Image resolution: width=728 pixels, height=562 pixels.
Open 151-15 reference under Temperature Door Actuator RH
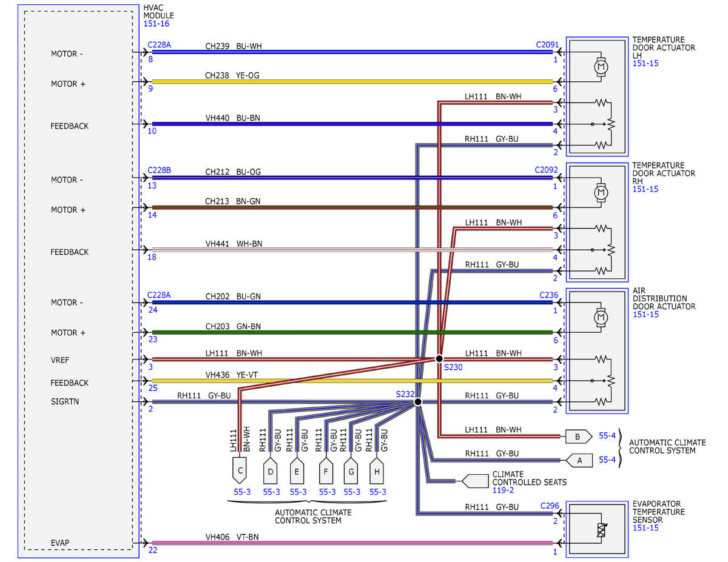click(x=645, y=189)
